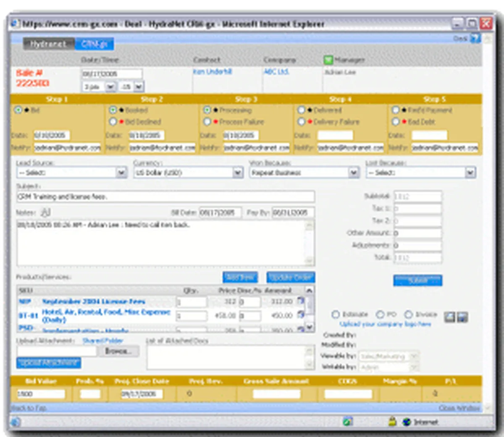The width and height of the screenshot is (504, 437).
Task: Click the Add Item button
Action: click(240, 277)
